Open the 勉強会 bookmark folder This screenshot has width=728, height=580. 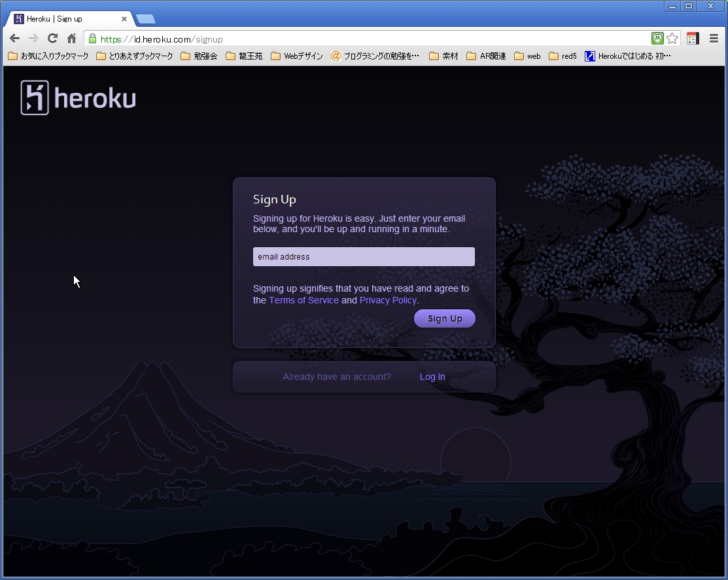[199, 56]
